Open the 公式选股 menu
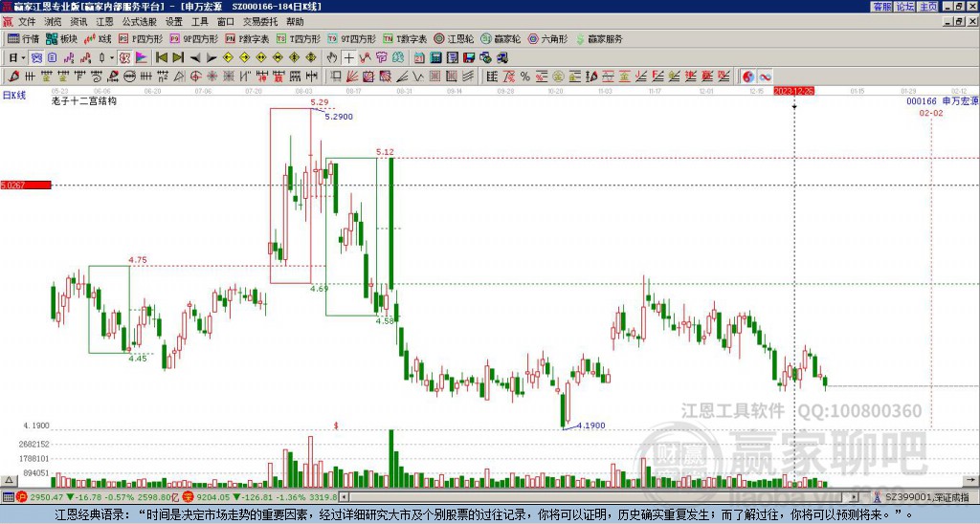This screenshot has height=524, width=980. pyautogui.click(x=140, y=22)
